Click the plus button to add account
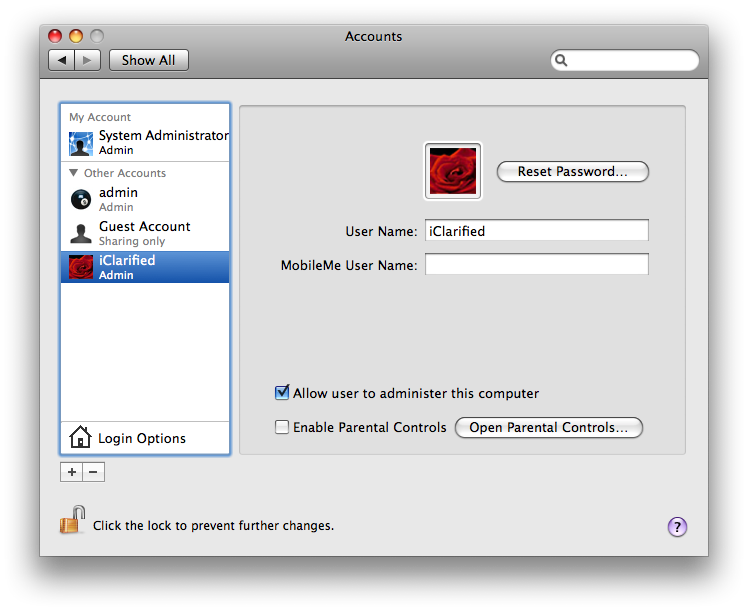The width and height of the screenshot is (748, 611). coord(72,472)
